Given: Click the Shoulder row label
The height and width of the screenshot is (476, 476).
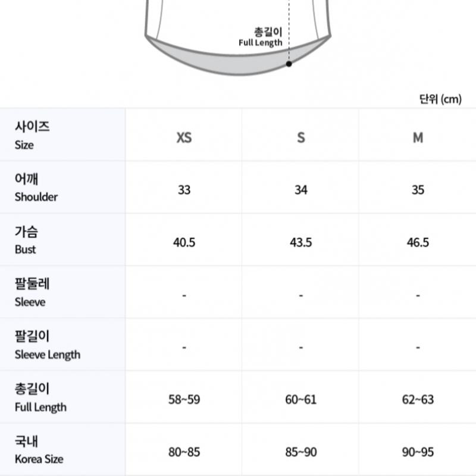Looking at the screenshot, I should (36, 188).
